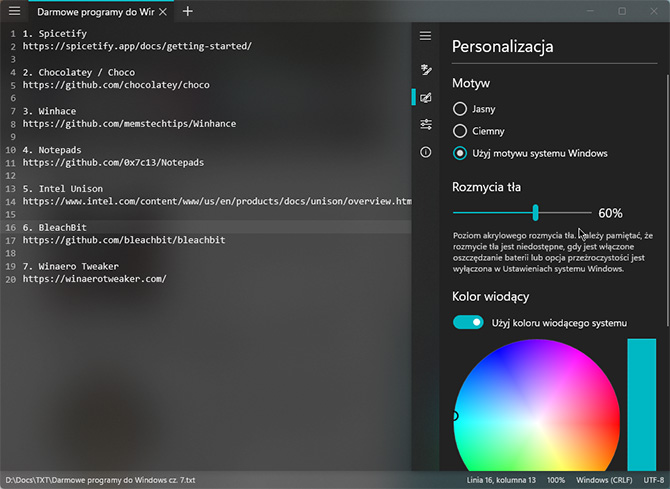Click the line '5. Intel Unison'
This screenshot has width=670, height=489.
click(62, 189)
